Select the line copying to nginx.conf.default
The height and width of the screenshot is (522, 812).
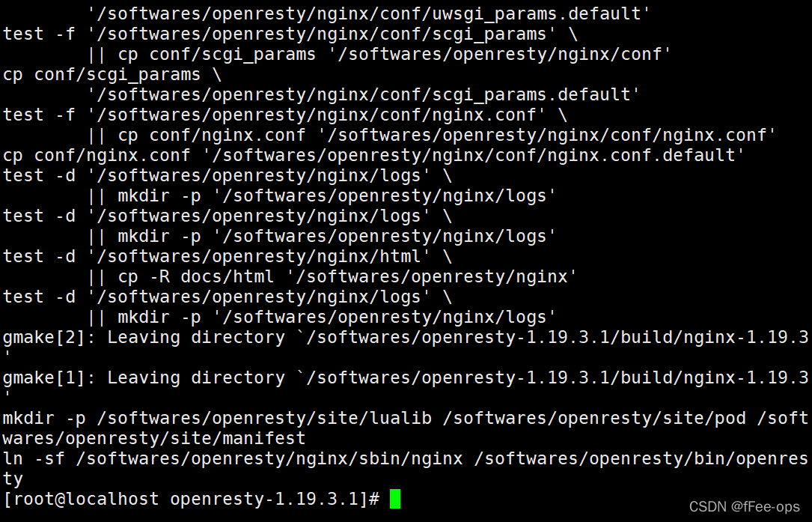coord(373,156)
